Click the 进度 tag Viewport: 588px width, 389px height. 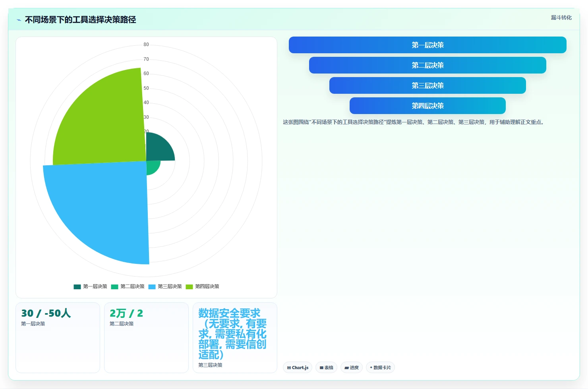(352, 368)
